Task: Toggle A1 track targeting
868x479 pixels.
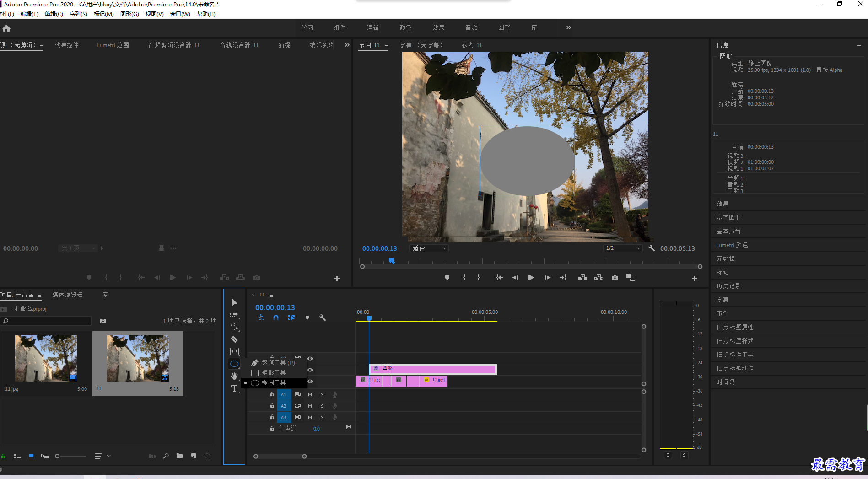Action: point(284,394)
